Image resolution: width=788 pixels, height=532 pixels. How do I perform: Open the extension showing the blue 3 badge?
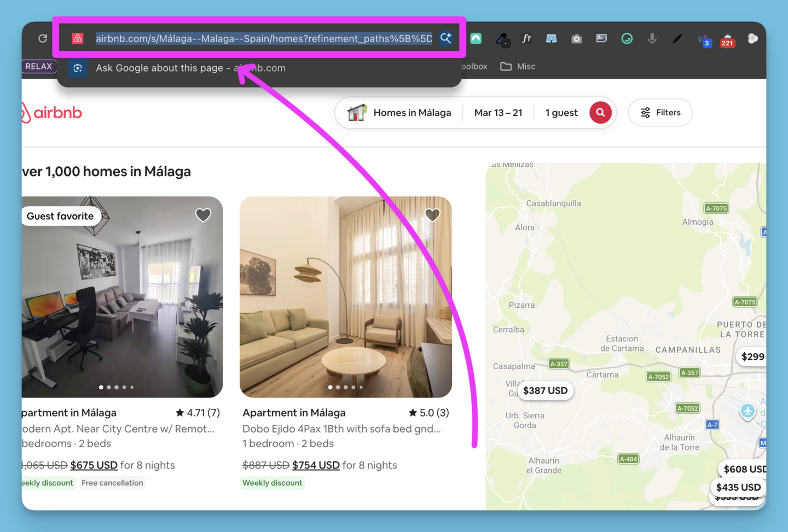(x=704, y=38)
